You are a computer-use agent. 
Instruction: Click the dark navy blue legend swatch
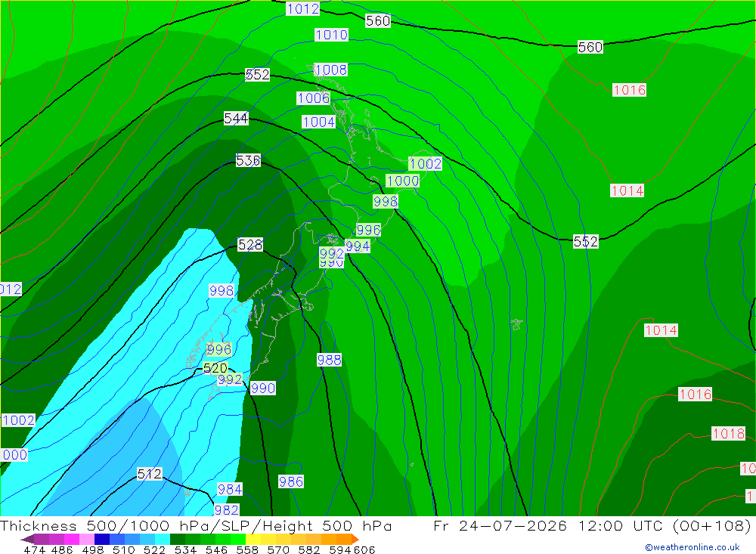point(102,539)
